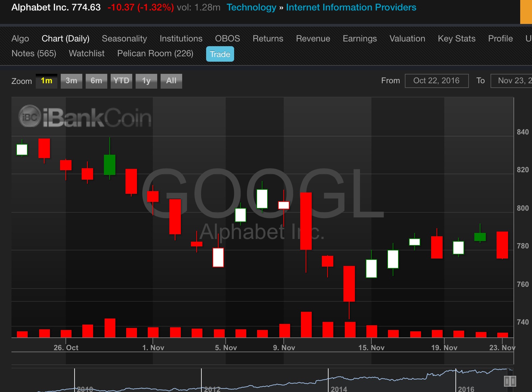This screenshot has width=532, height=392.
Task: Open the Valuation tab
Action: (408, 39)
